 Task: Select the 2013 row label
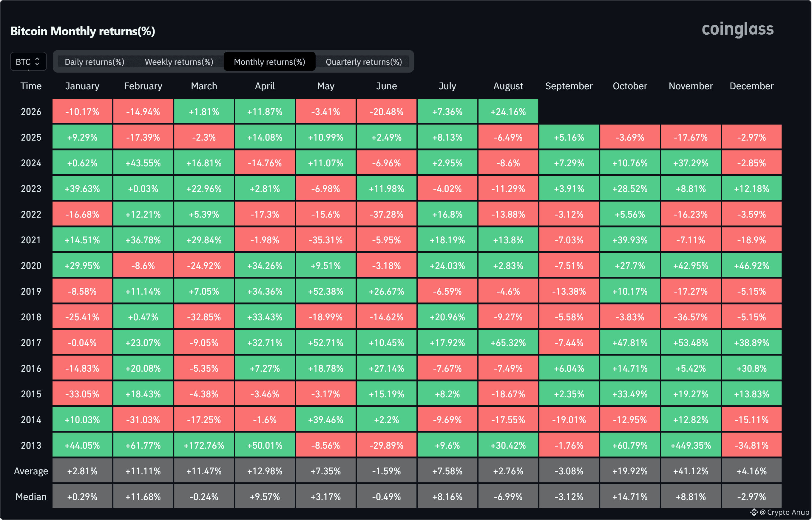31,445
